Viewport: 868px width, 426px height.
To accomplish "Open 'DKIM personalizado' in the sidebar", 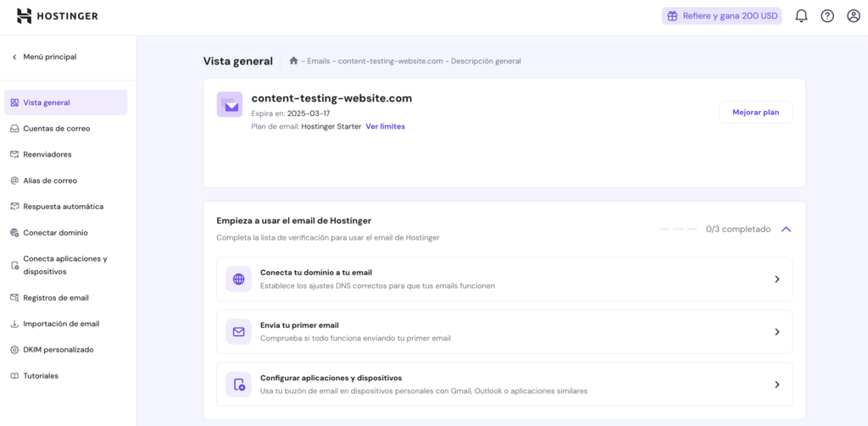I will (x=58, y=350).
